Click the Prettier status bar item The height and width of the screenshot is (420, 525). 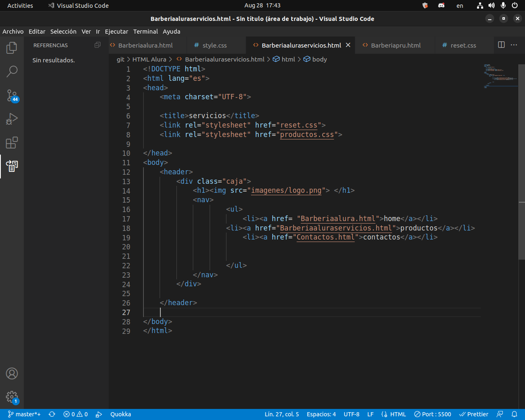[x=474, y=414]
